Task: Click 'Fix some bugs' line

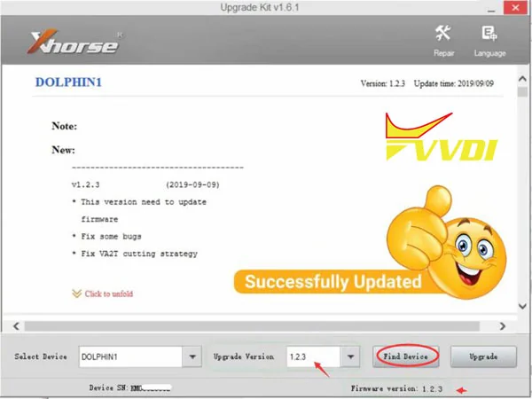Action: click(111, 237)
